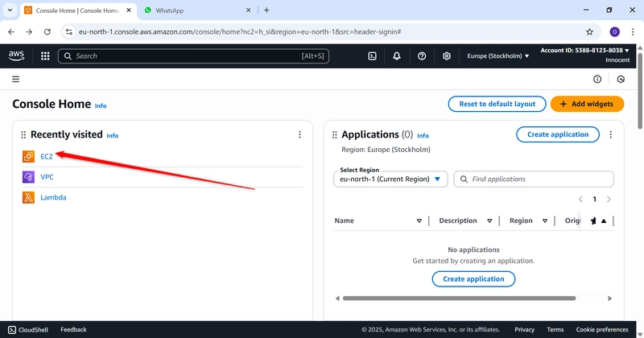Click Reset to default layout
The image size is (644, 338).
pyautogui.click(x=497, y=104)
